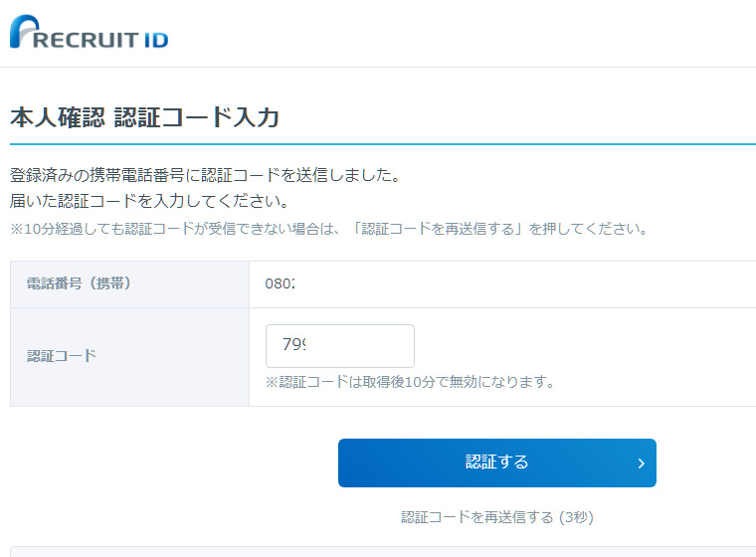Image resolution: width=756 pixels, height=557 pixels.
Task: Click the Recruit ID swoosh logo icon
Action: click(24, 32)
